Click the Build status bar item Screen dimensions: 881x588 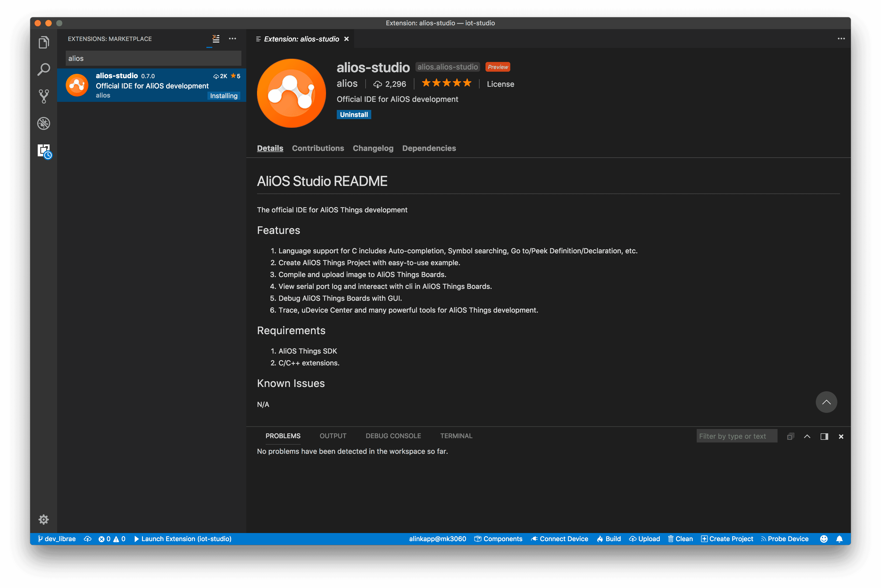[x=609, y=539]
